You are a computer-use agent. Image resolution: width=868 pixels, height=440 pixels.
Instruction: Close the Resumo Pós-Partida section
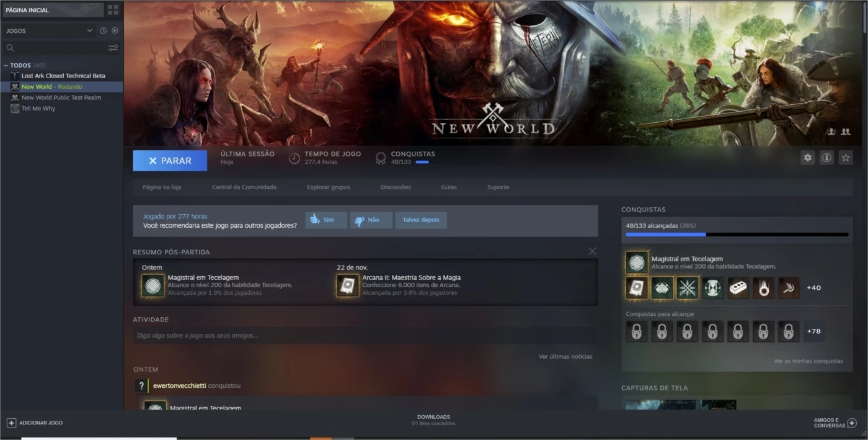pyautogui.click(x=592, y=251)
